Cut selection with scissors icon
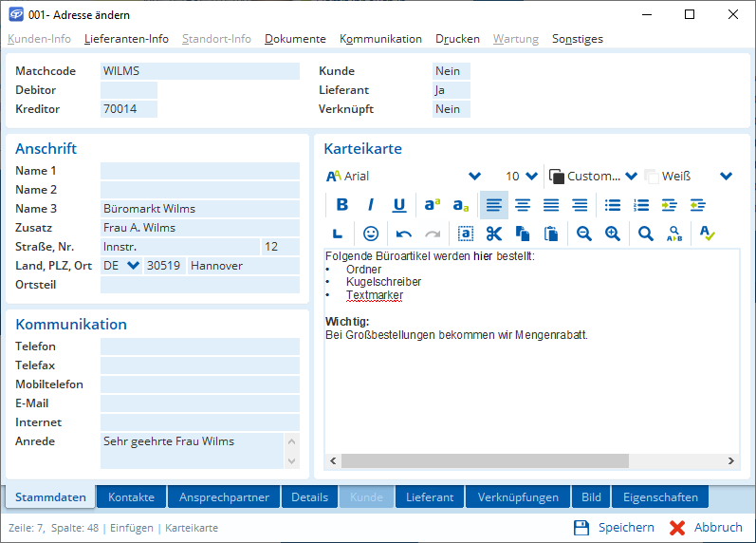Screen dimensions: 756x543 point(493,234)
